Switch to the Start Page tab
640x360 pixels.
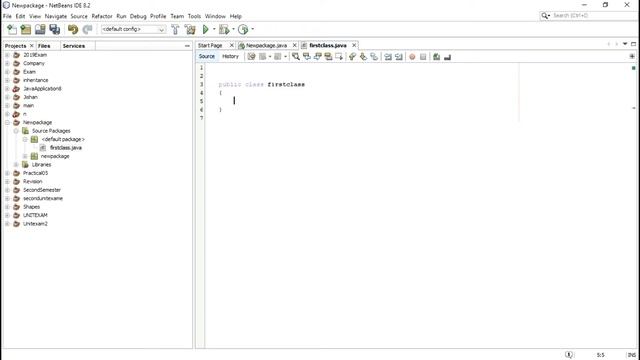[210, 45]
